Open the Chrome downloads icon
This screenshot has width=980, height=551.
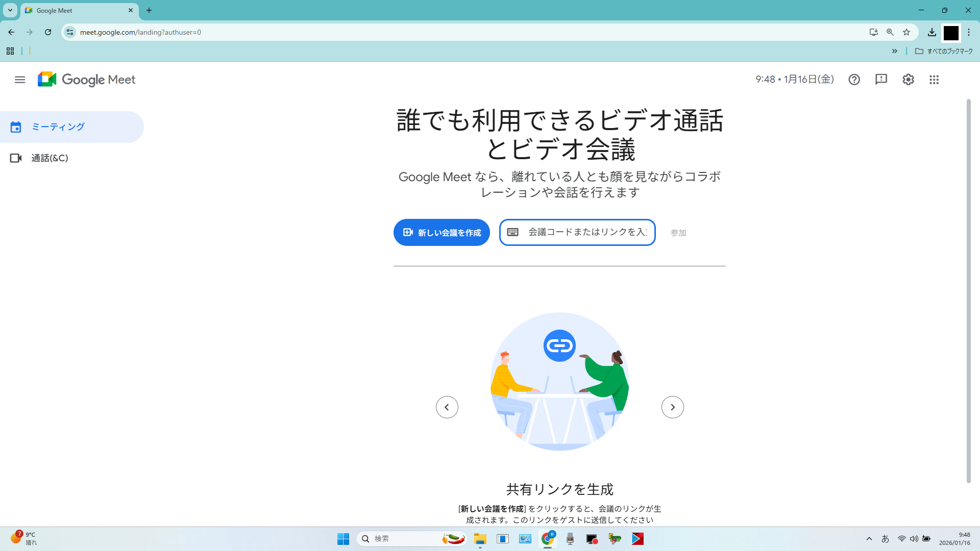click(932, 32)
